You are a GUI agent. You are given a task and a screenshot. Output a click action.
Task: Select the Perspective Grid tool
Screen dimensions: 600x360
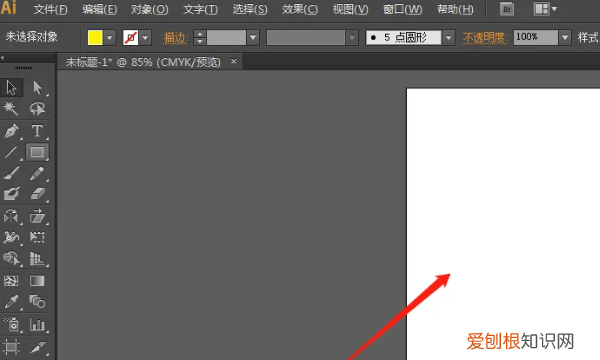point(37,259)
